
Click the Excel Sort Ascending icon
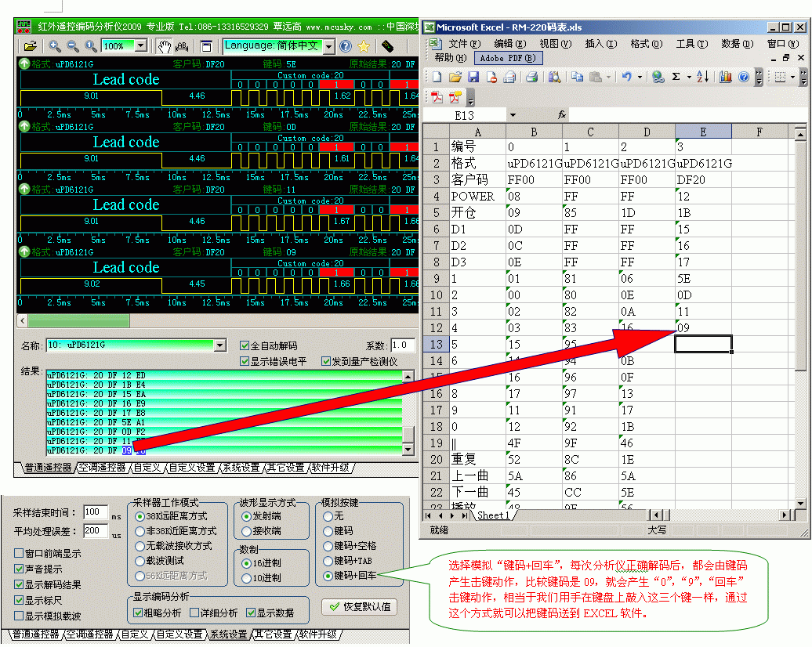[702, 77]
